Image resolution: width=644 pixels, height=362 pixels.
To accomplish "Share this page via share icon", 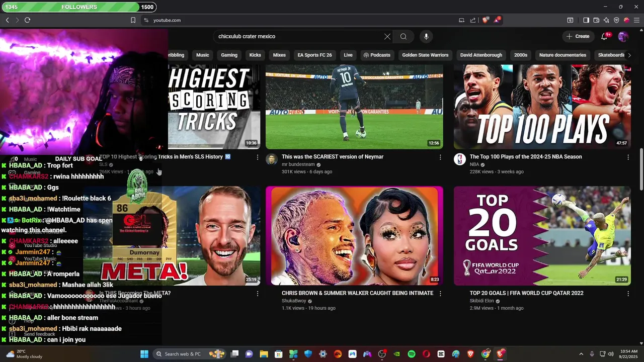I will pyautogui.click(x=473, y=20).
